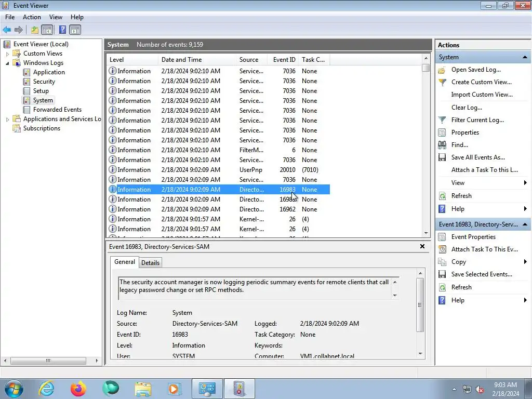
Task: Click Refresh under System actions
Action: [x=461, y=196]
